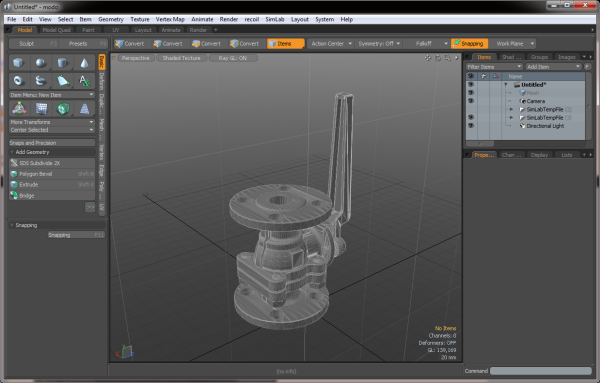
Task: Switch to the Shading tab
Action: click(x=511, y=57)
